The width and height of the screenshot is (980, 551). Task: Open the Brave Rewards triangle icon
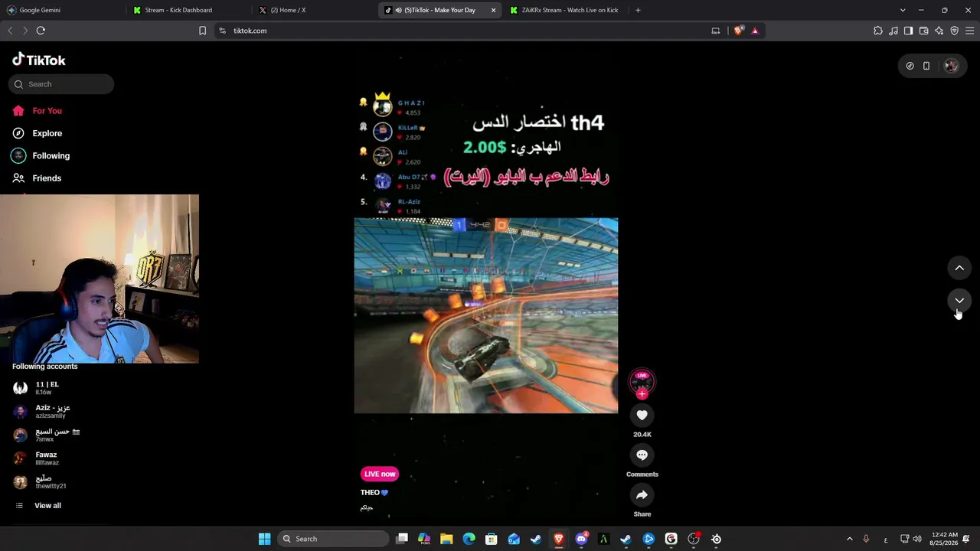755,31
